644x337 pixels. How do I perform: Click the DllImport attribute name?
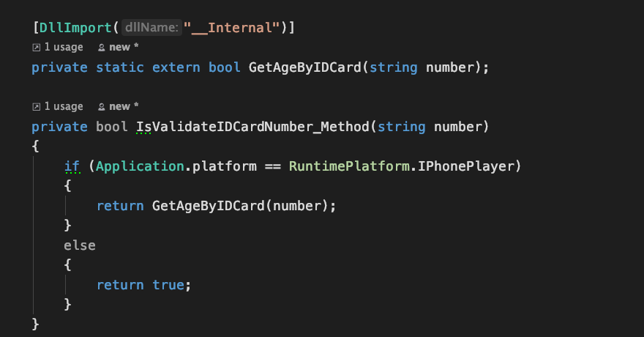[75, 28]
